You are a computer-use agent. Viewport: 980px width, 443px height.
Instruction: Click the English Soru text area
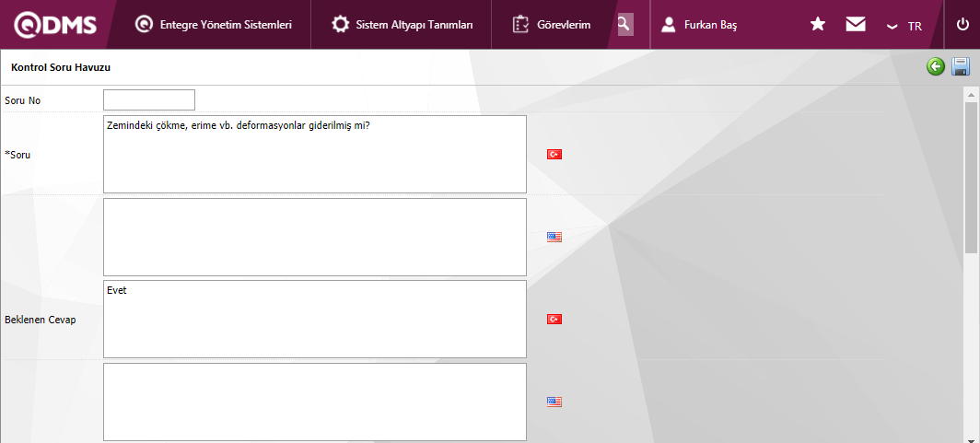tap(315, 237)
